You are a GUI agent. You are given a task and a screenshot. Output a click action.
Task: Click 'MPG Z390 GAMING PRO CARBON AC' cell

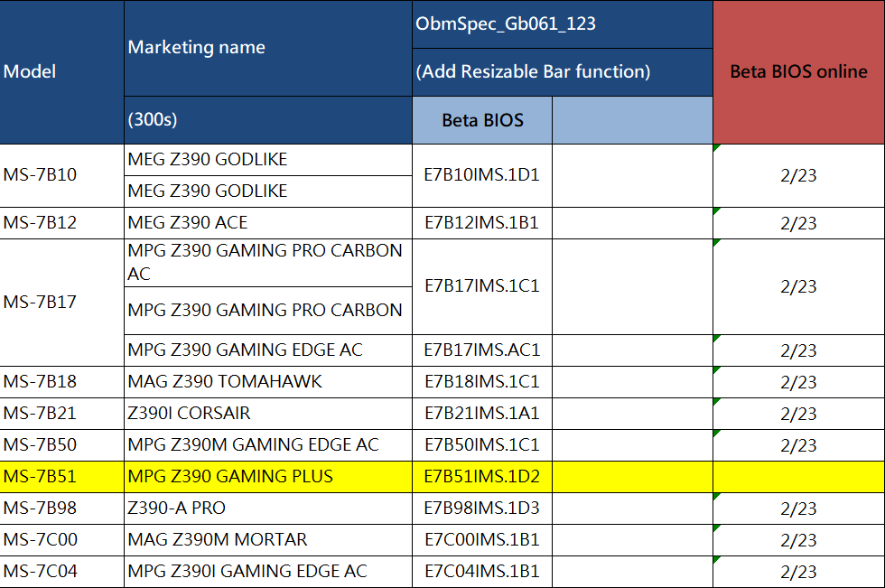268,263
